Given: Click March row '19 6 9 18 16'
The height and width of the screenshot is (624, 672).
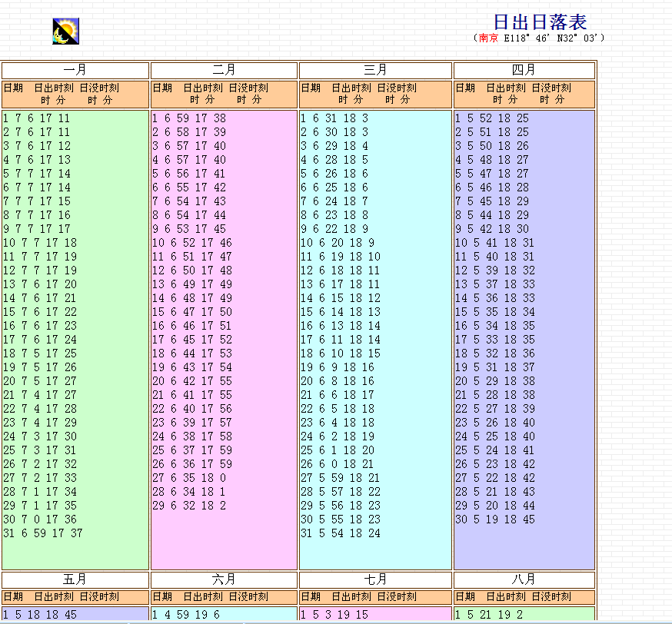Looking at the screenshot, I should 338,367.
